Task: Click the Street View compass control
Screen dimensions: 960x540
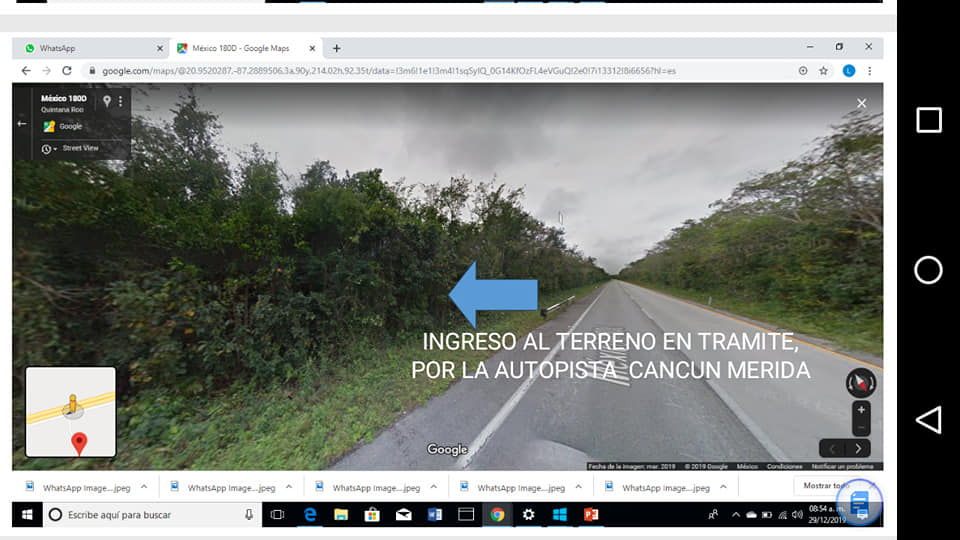Action: pyautogui.click(x=860, y=382)
